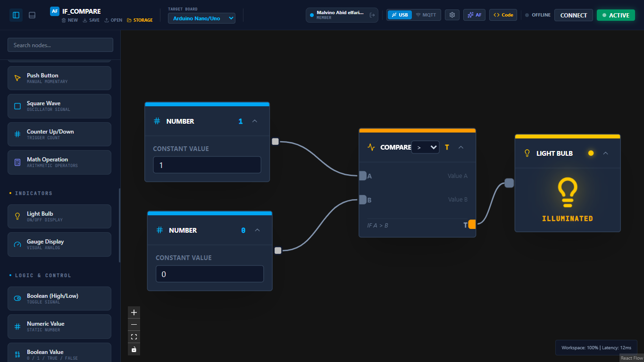Click input port B on COMPARE

click(x=362, y=200)
